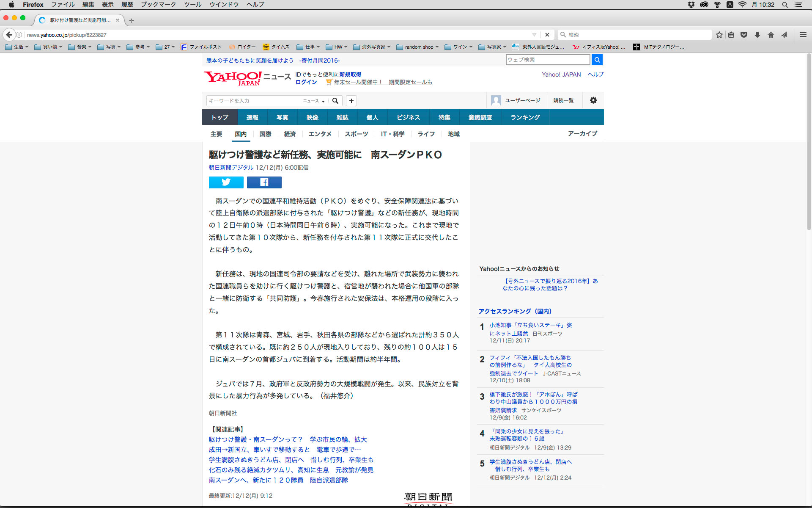Share article via Facebook button
Image resolution: width=812 pixels, height=508 pixels.
264,182
